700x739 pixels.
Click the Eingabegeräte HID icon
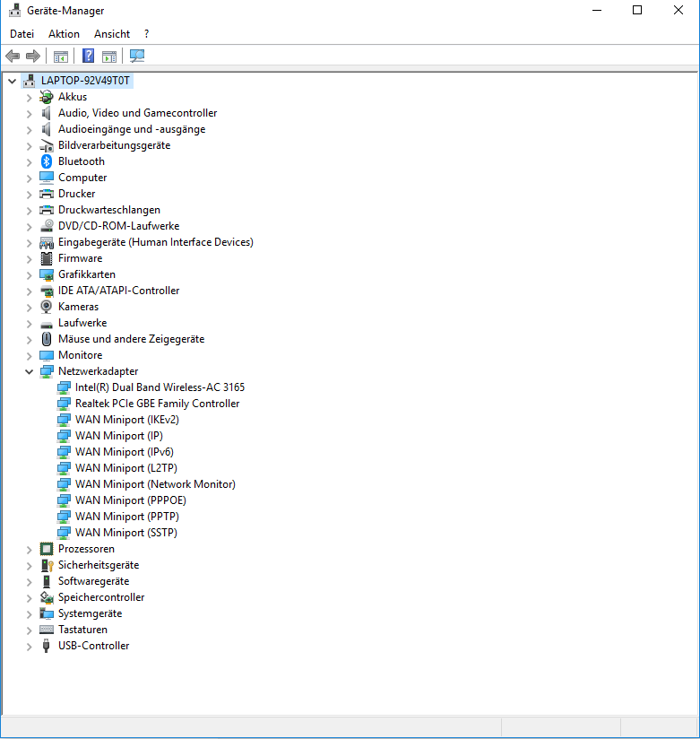click(x=47, y=242)
